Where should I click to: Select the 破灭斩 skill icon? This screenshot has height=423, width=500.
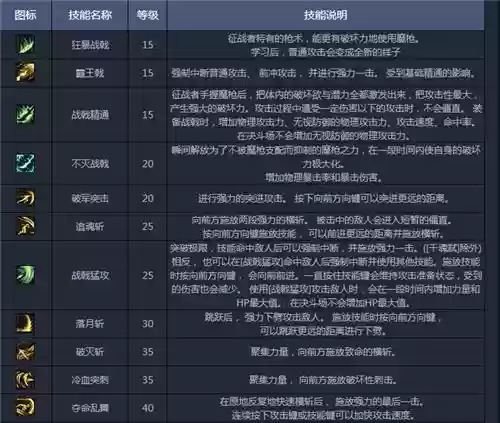coord(26,351)
